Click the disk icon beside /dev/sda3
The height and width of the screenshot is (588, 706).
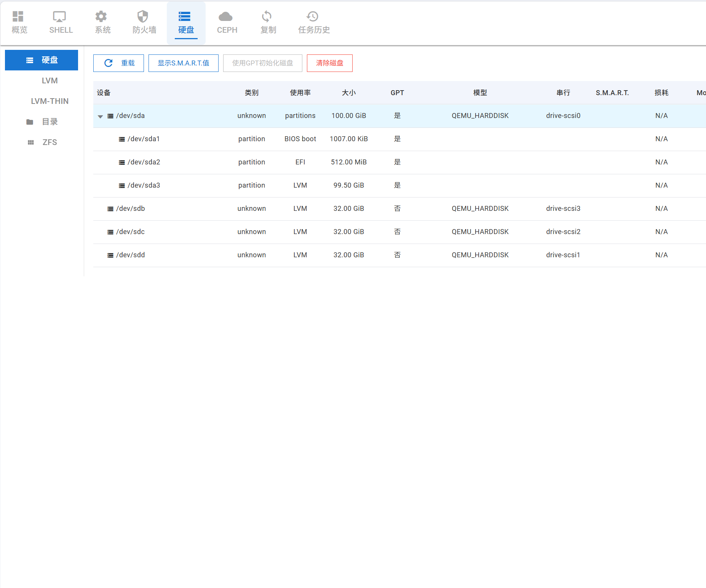coord(122,186)
